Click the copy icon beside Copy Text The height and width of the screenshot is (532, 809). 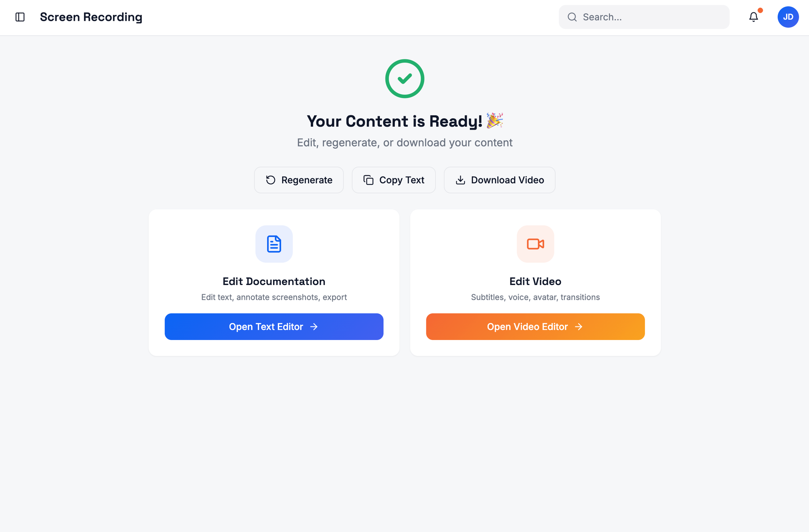tap(368, 180)
